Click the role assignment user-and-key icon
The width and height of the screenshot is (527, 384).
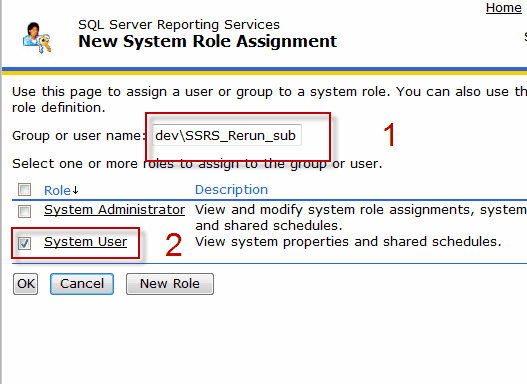tap(37, 37)
